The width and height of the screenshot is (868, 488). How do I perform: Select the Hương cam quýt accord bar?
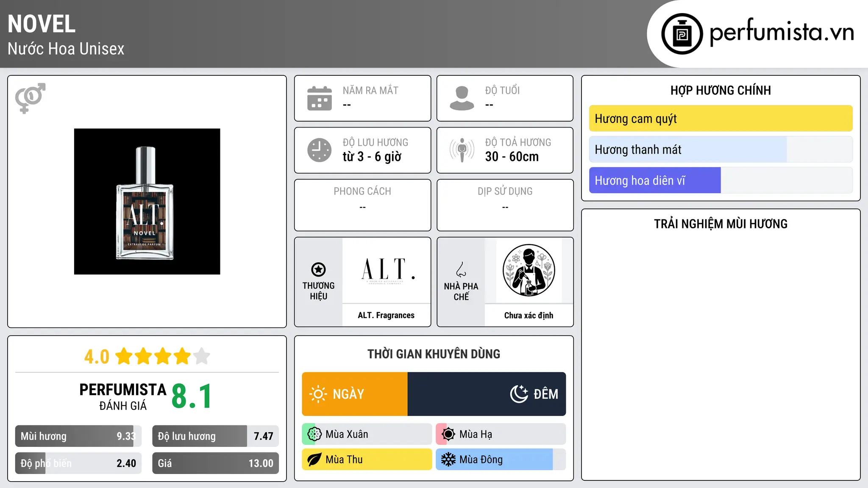point(721,119)
